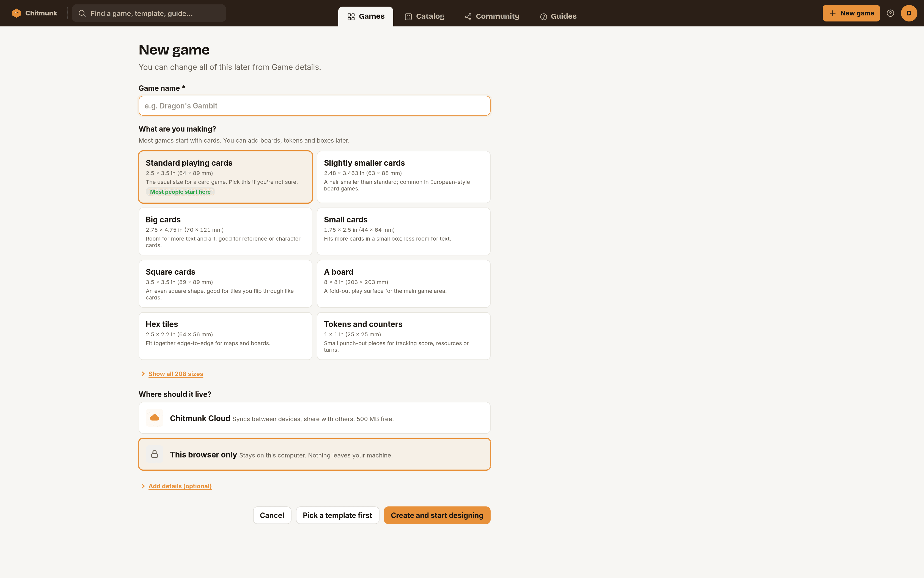Focus the Game name input field
The width and height of the screenshot is (924, 578).
(315, 106)
